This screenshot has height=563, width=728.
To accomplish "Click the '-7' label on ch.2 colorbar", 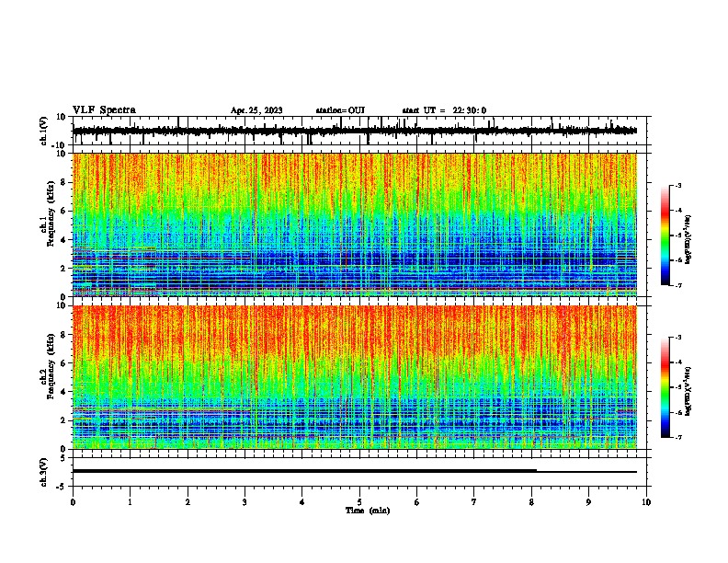I will point(677,437).
